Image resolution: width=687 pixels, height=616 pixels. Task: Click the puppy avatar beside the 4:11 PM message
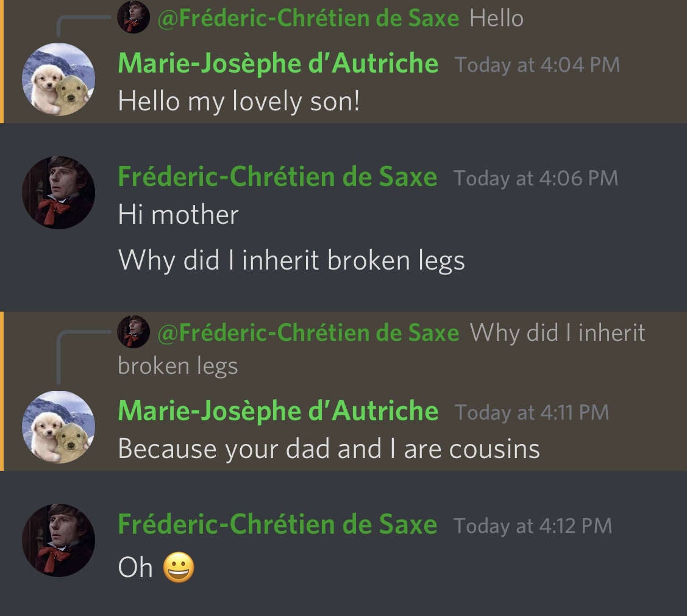58,427
